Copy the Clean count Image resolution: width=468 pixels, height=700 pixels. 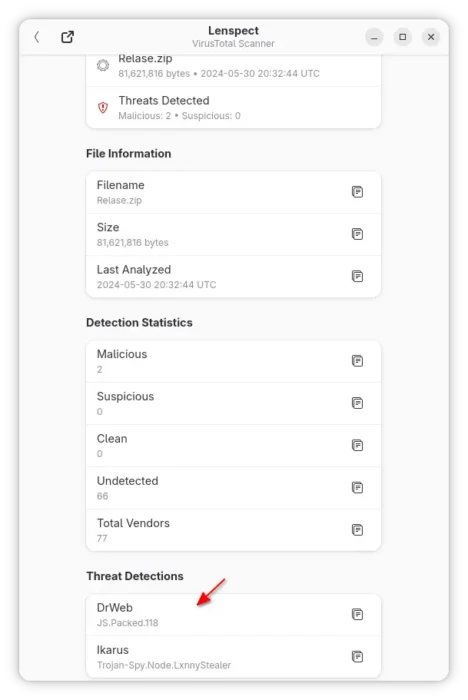[x=357, y=445]
